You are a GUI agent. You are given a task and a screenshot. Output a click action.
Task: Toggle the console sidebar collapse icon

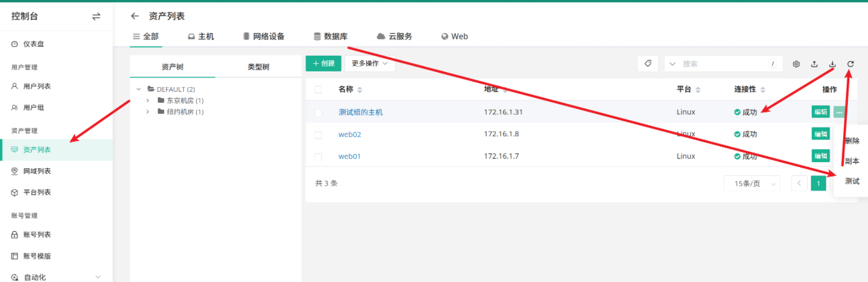coord(96,16)
